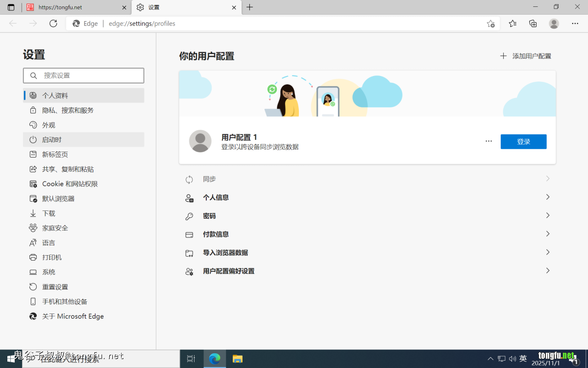Select 隐私、搜索和服务 in sidebar
Viewport: 588px width, 368px height.
68,110
